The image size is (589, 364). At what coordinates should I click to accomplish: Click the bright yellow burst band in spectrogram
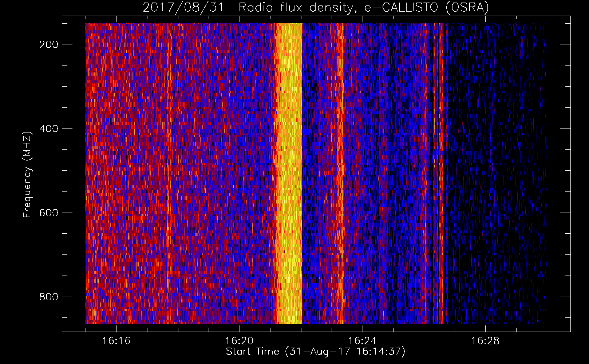point(289,174)
